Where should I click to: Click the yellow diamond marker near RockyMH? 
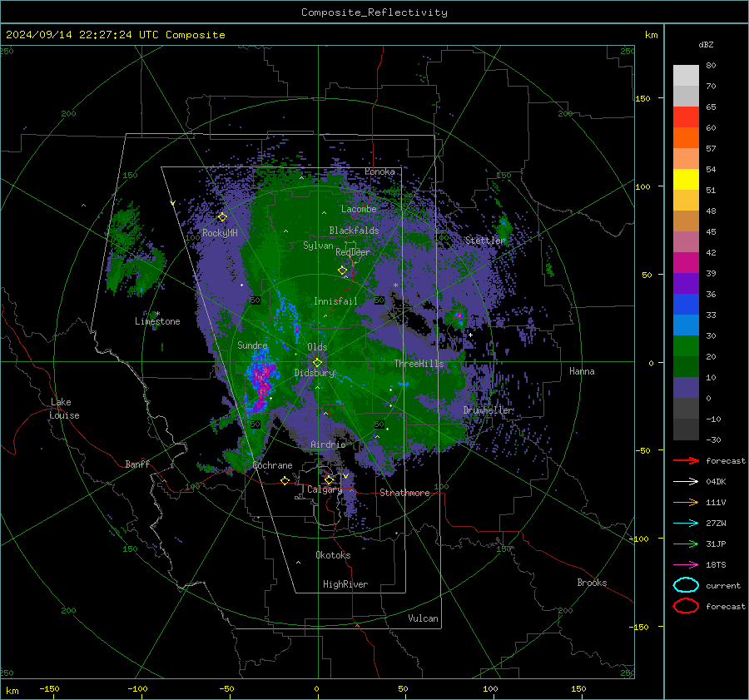point(222,217)
